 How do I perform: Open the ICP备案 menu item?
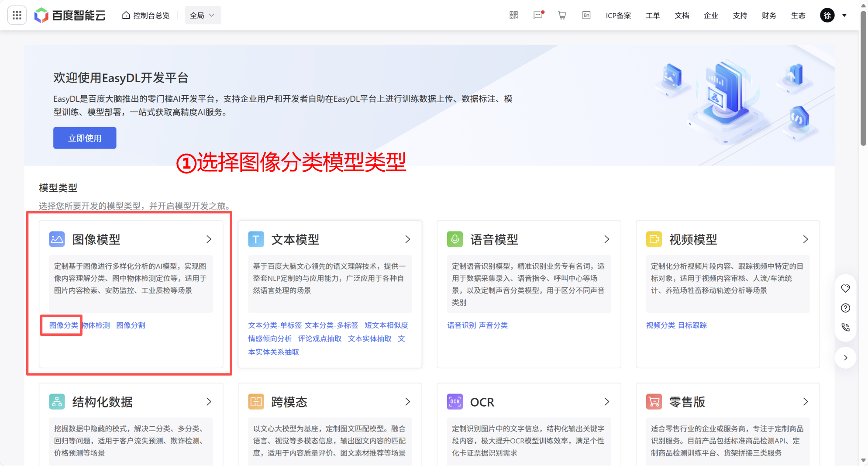tap(618, 16)
